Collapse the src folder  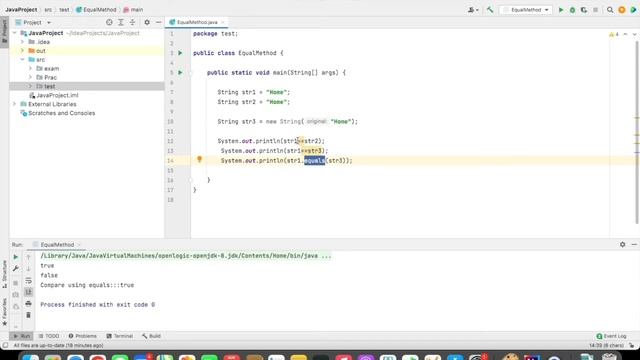point(22,60)
